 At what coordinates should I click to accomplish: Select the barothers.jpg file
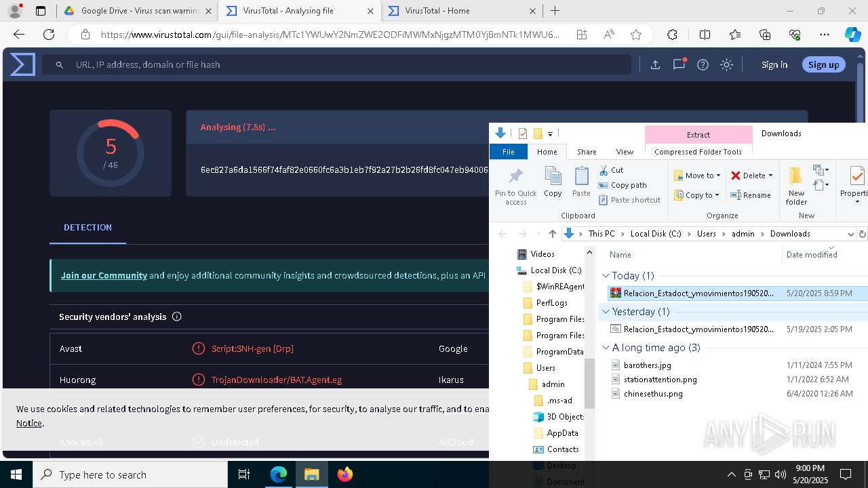point(647,365)
